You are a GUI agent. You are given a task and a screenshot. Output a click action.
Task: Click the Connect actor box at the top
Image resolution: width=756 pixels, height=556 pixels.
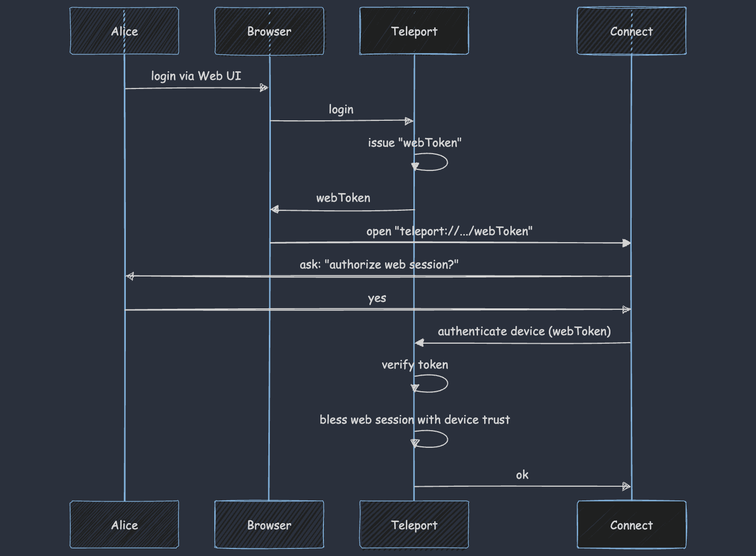pyautogui.click(x=631, y=30)
